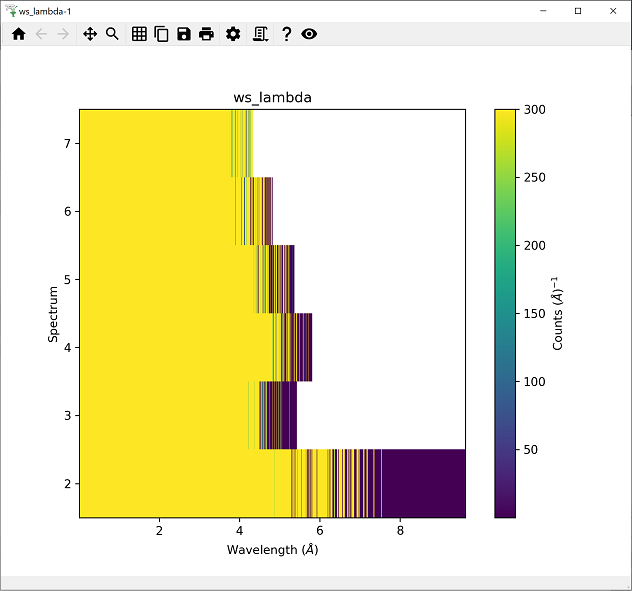Click the Wavelength x-axis label
The image size is (632, 591).
coord(272,549)
